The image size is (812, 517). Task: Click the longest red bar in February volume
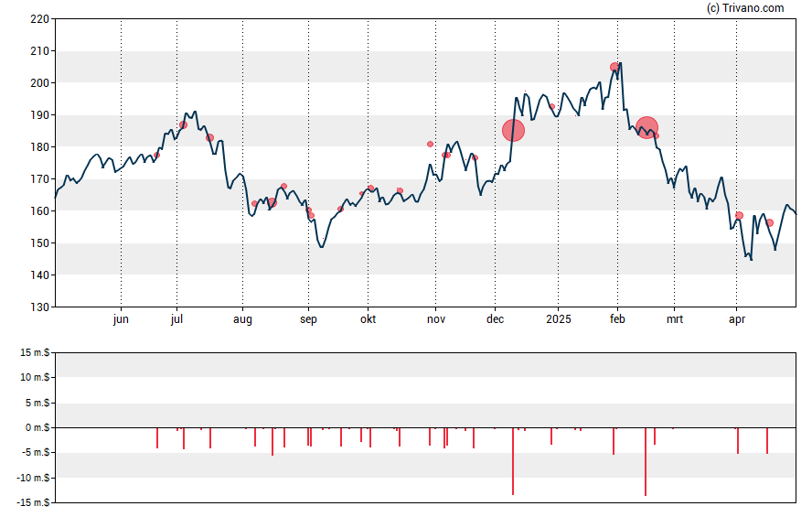[x=646, y=461]
